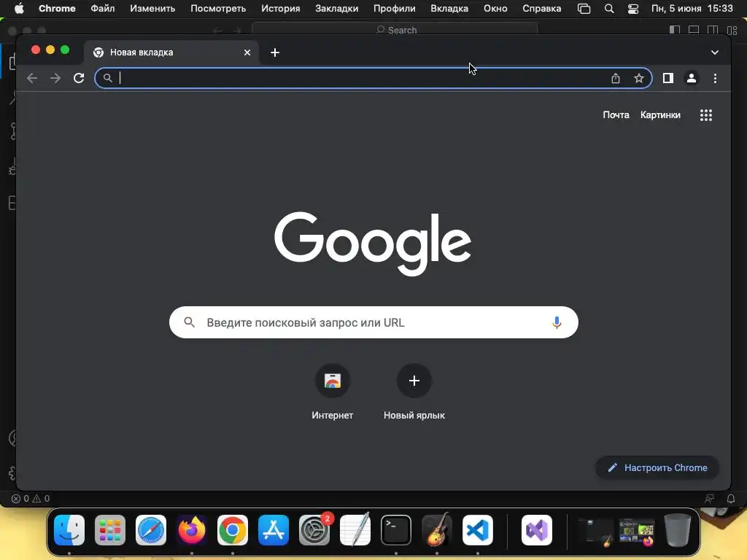Screen dimensions: 747x560
Task: Open the Файл menu
Action: pyautogui.click(x=102, y=9)
